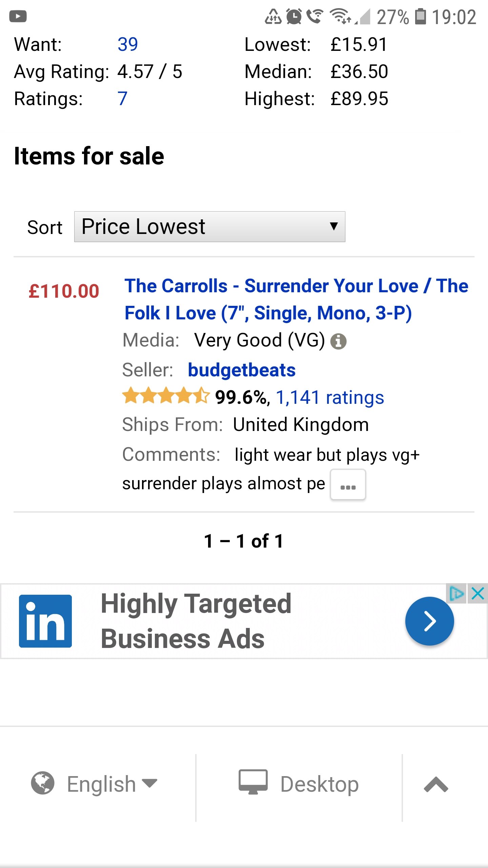
Task: Open the Sort dropdown showing Price Lowest
Action: (210, 227)
